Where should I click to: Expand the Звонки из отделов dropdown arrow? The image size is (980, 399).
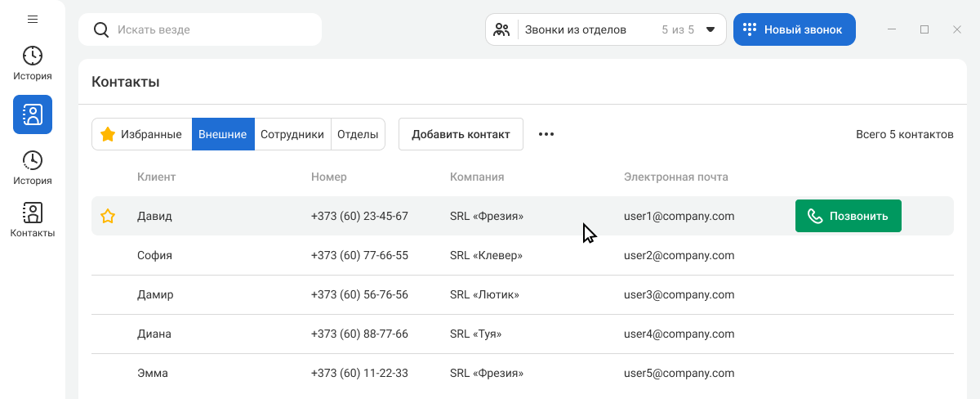(x=710, y=29)
